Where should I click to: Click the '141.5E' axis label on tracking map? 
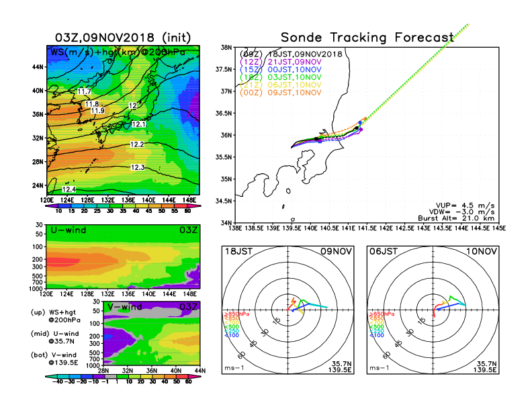click(367, 228)
